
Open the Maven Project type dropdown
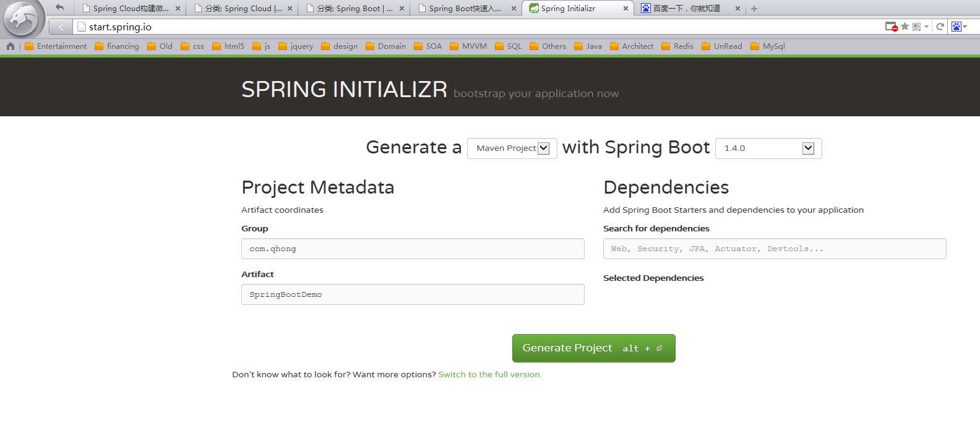pos(512,148)
